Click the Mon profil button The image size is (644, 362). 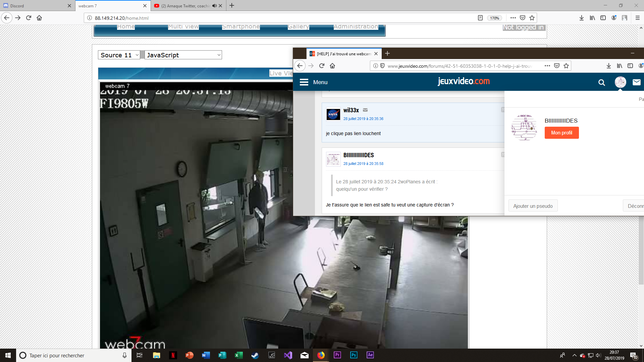tap(561, 133)
